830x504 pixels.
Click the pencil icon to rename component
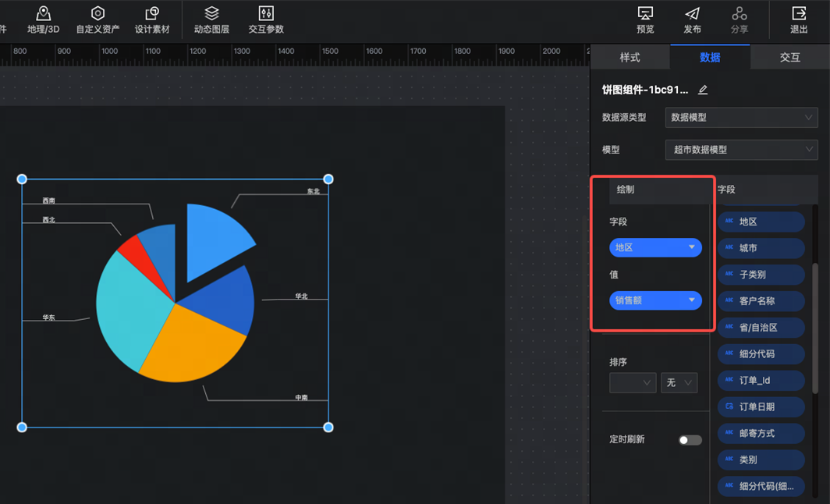tap(703, 90)
